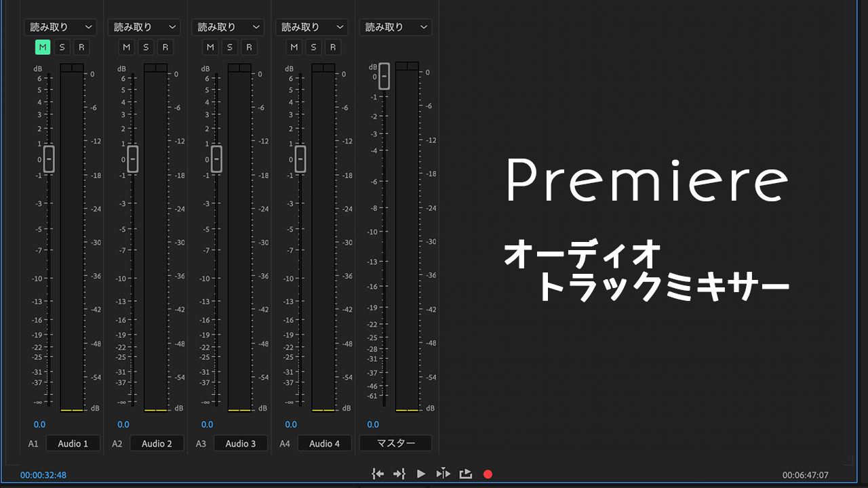Start playback with the Play button
Screen dimensions: 868x488
pyautogui.click(x=421, y=474)
